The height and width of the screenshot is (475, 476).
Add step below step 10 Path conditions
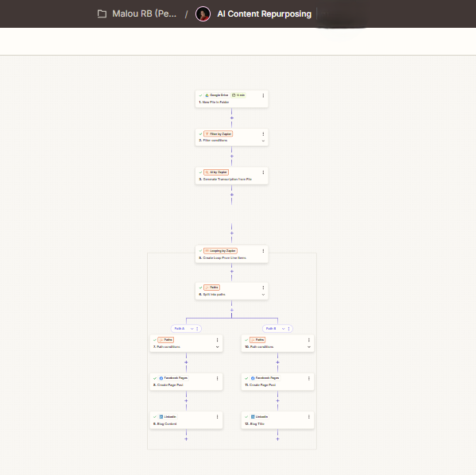277,362
